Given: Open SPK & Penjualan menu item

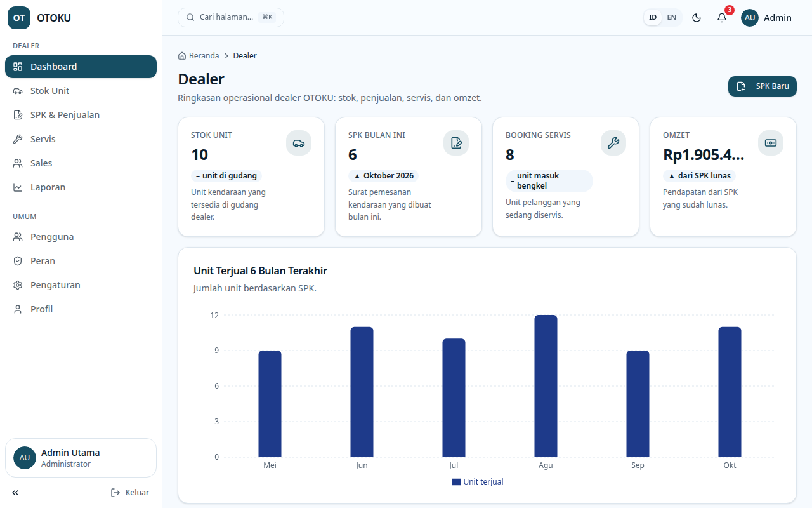Looking at the screenshot, I should 81,115.
